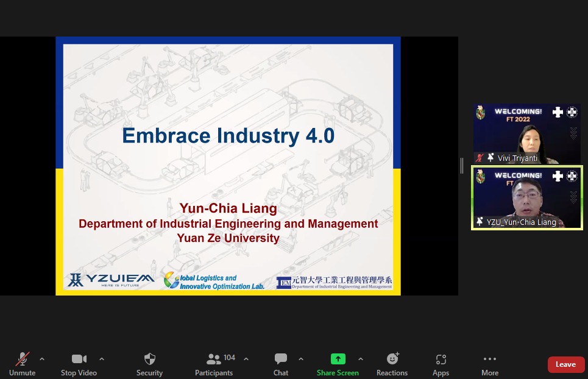
Task: Select Vivi Triyanti's video thumbnail
Action: point(527,134)
